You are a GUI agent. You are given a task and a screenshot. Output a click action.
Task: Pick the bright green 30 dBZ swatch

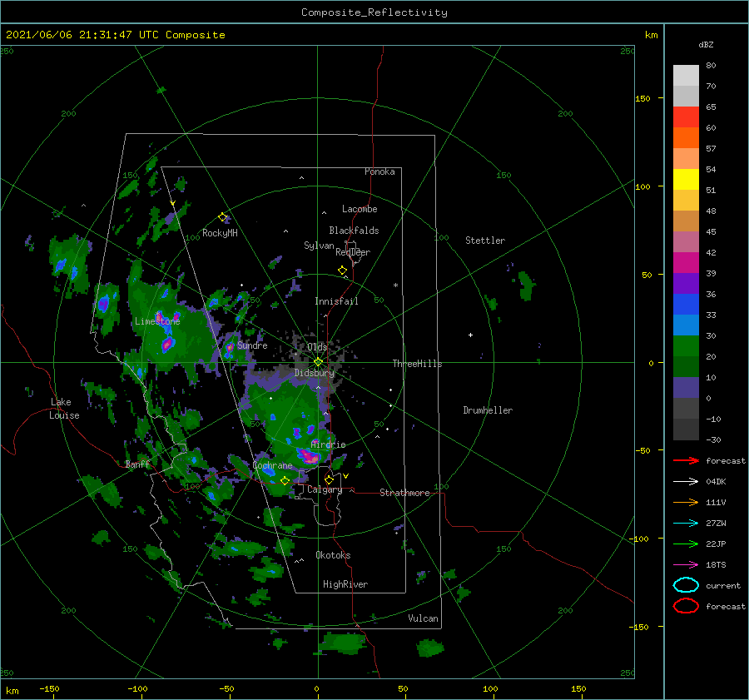686,345
